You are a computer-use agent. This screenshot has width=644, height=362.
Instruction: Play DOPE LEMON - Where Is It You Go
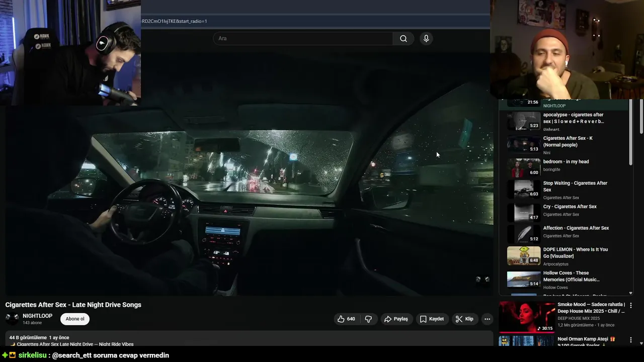click(x=563, y=256)
